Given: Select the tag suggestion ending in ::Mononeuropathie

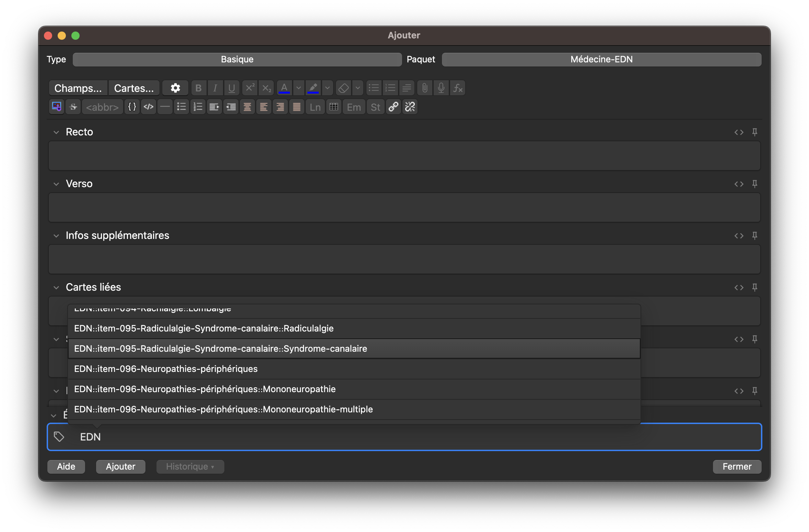Looking at the screenshot, I should [x=354, y=389].
